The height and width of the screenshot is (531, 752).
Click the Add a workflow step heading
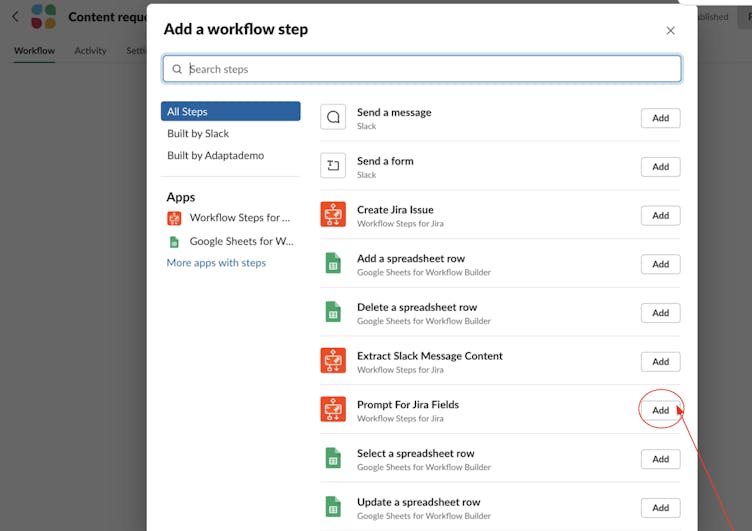click(236, 29)
